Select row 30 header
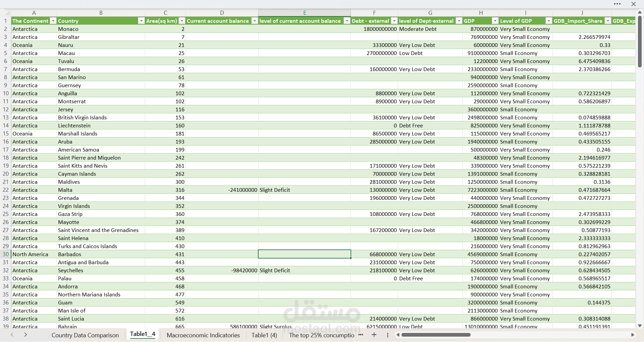The width and height of the screenshot is (644, 342). pos(6,254)
